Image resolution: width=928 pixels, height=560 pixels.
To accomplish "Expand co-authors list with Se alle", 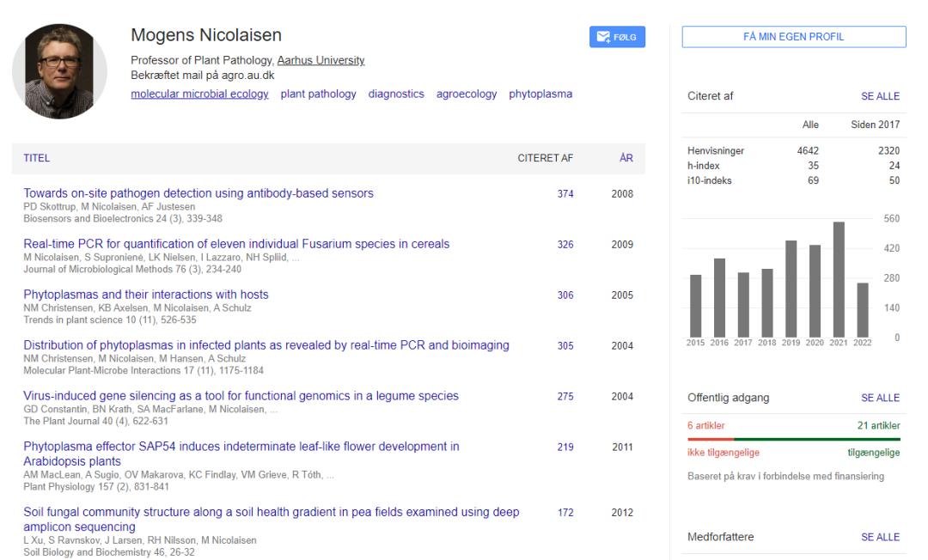I will coord(880,538).
